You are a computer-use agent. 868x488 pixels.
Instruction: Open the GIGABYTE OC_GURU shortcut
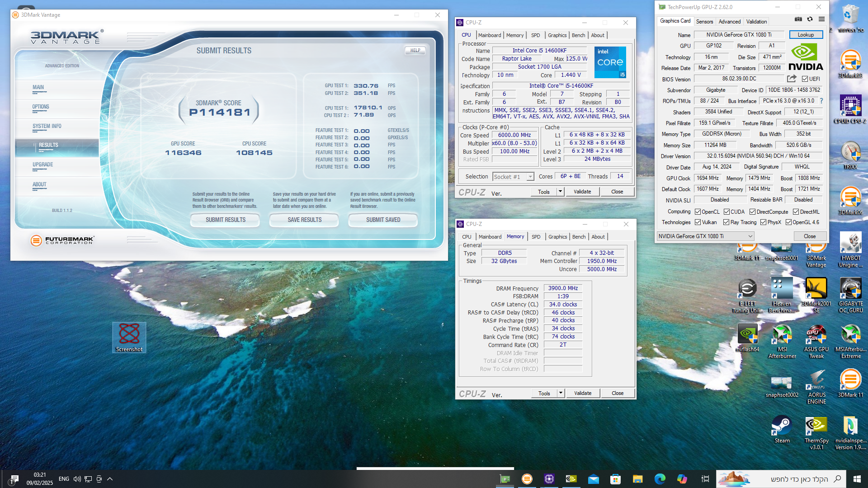(851, 296)
